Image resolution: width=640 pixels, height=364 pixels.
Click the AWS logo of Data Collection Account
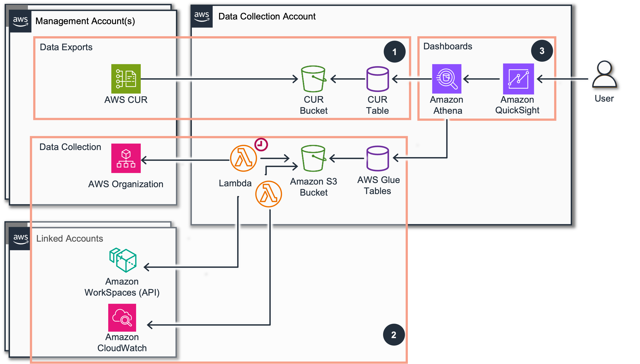pyautogui.click(x=202, y=17)
